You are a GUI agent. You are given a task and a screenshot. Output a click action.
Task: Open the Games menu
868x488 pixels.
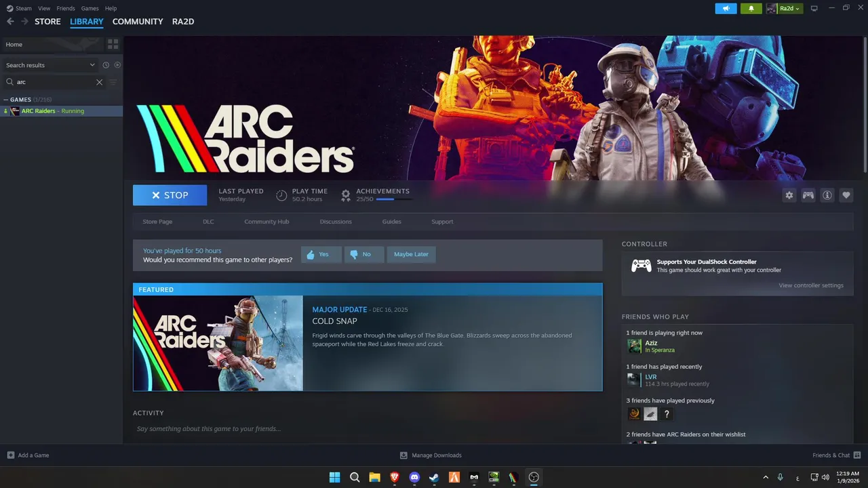point(90,8)
